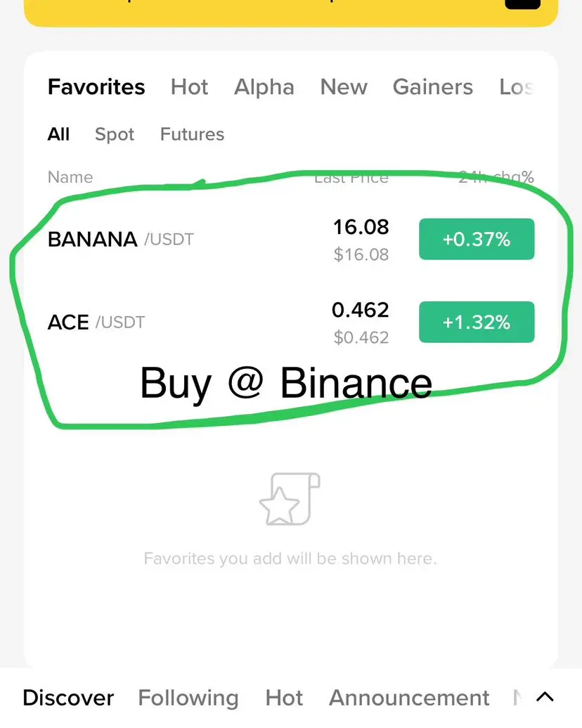
Task: Switch to the Alpha market tab
Action: 264,87
